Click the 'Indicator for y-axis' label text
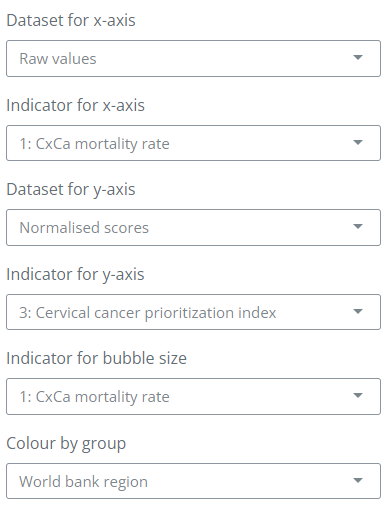 tap(75, 274)
